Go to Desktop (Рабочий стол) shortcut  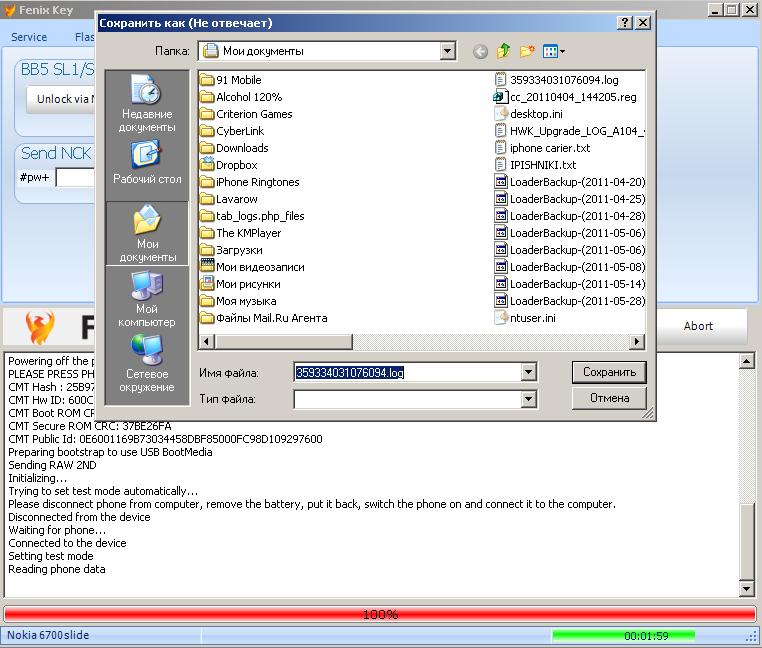[x=147, y=164]
